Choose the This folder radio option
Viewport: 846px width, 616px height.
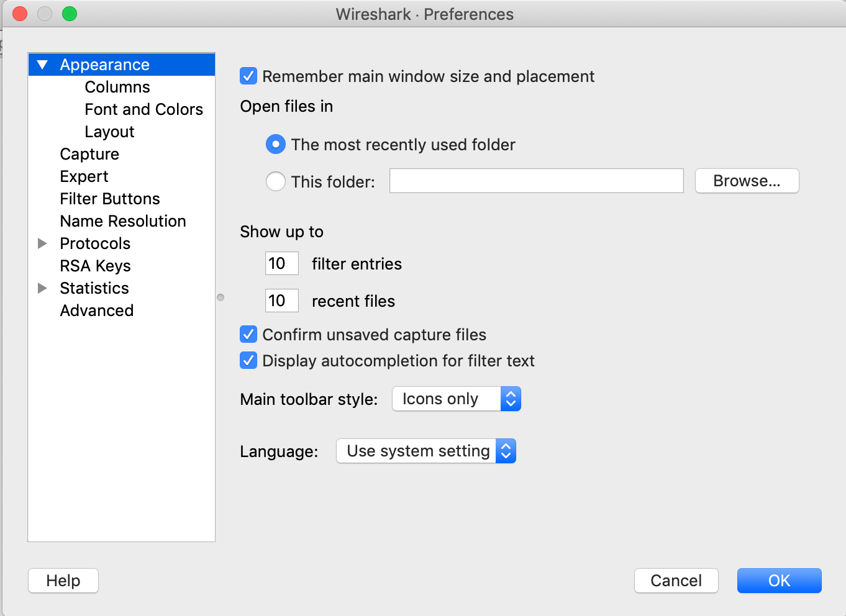[x=276, y=181]
